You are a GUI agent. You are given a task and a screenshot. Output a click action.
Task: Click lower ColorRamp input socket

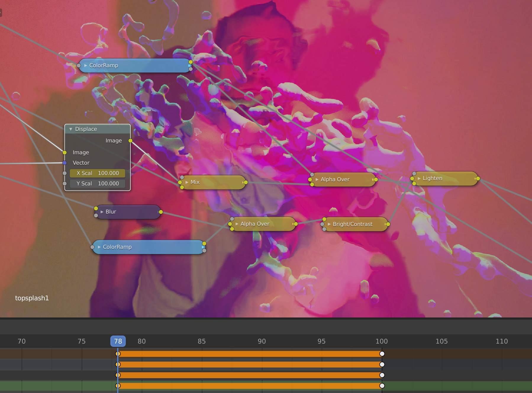[92, 247]
